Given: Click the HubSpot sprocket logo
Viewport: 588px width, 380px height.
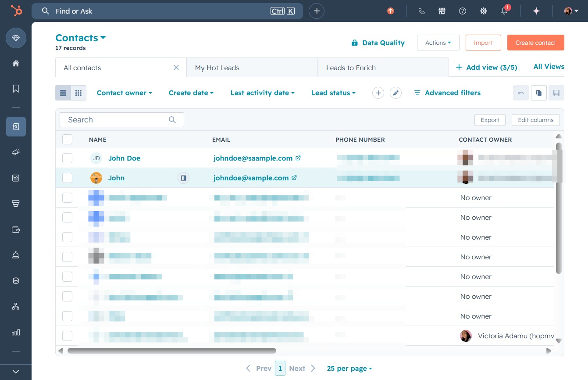Looking at the screenshot, I should [x=16, y=11].
